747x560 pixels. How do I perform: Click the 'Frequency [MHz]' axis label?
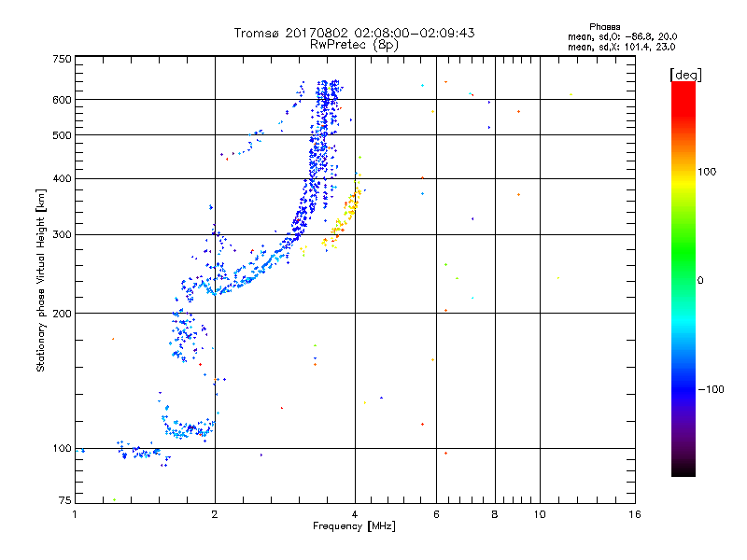tap(354, 526)
